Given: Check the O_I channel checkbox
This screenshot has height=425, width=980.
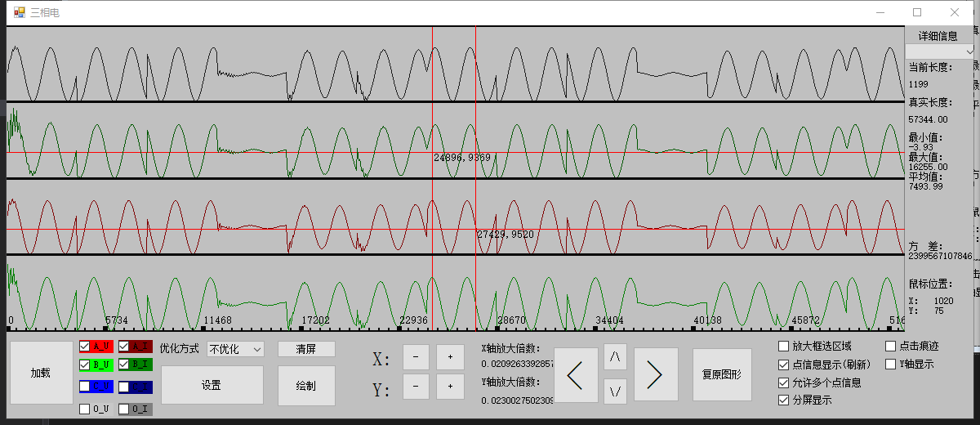Looking at the screenshot, I should pos(124,409).
